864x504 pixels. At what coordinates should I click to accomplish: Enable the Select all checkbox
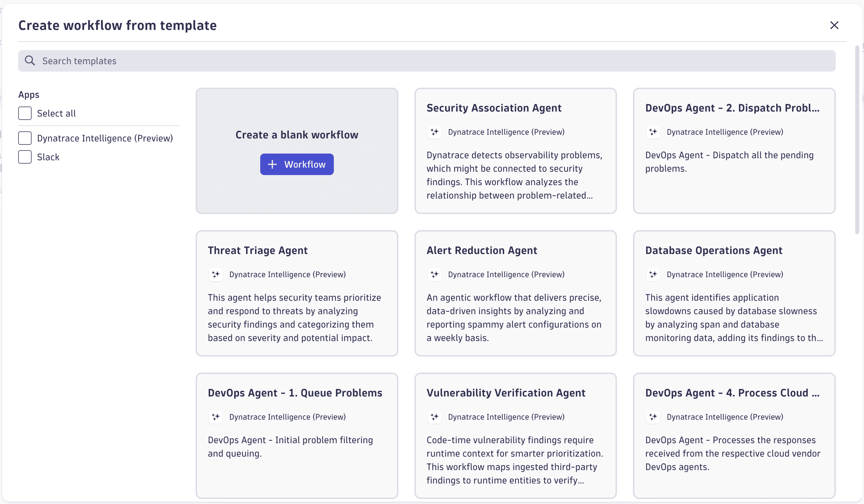click(25, 113)
